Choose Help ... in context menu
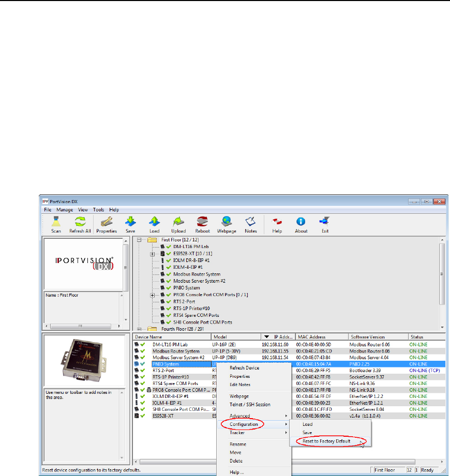This screenshot has width=450, height=476. coord(237,472)
